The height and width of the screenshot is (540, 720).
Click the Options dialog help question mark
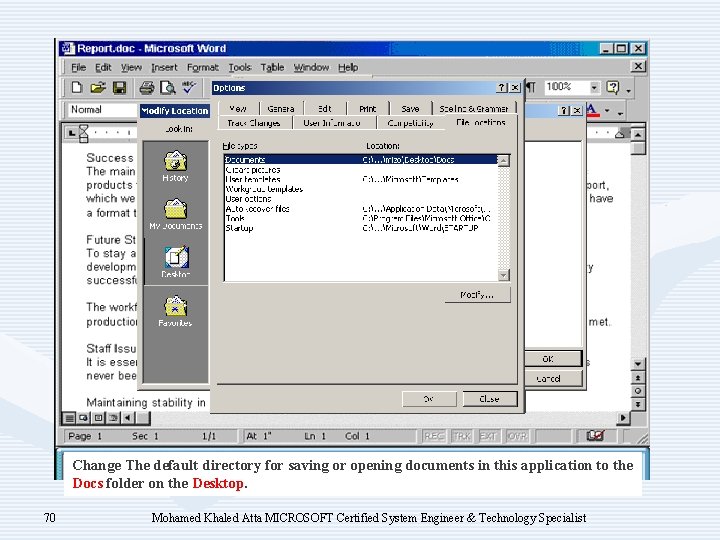502,88
